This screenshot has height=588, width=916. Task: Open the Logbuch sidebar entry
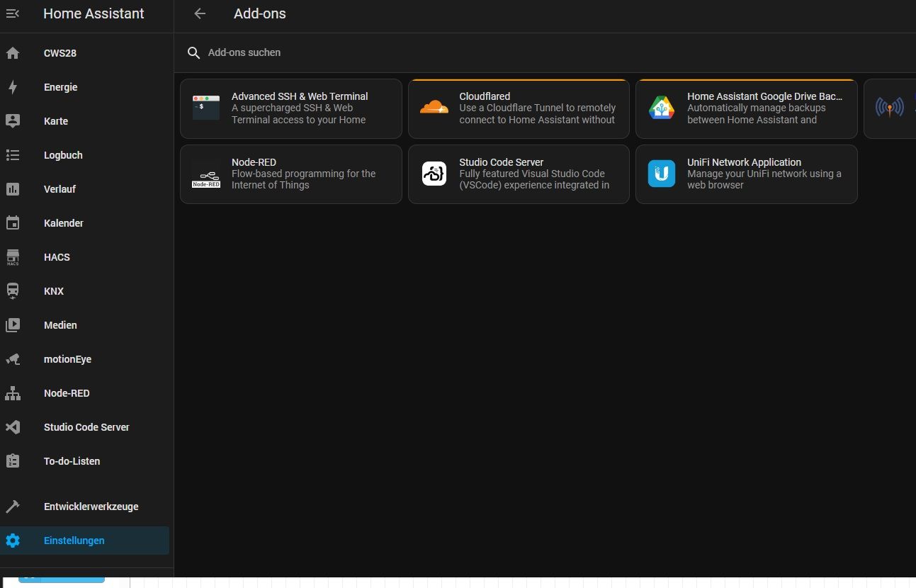pos(63,155)
